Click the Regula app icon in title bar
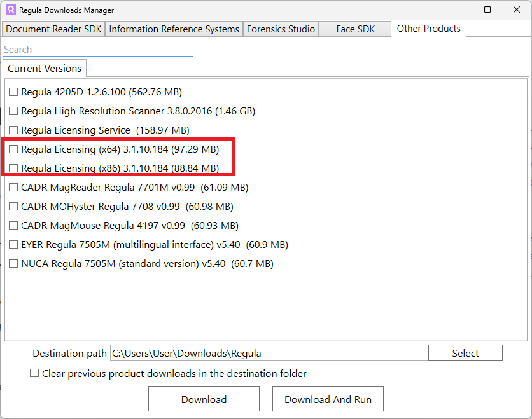 click(11, 10)
